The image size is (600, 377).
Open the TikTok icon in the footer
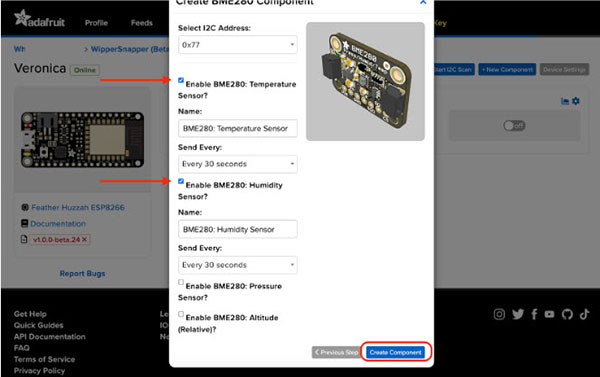pos(584,314)
